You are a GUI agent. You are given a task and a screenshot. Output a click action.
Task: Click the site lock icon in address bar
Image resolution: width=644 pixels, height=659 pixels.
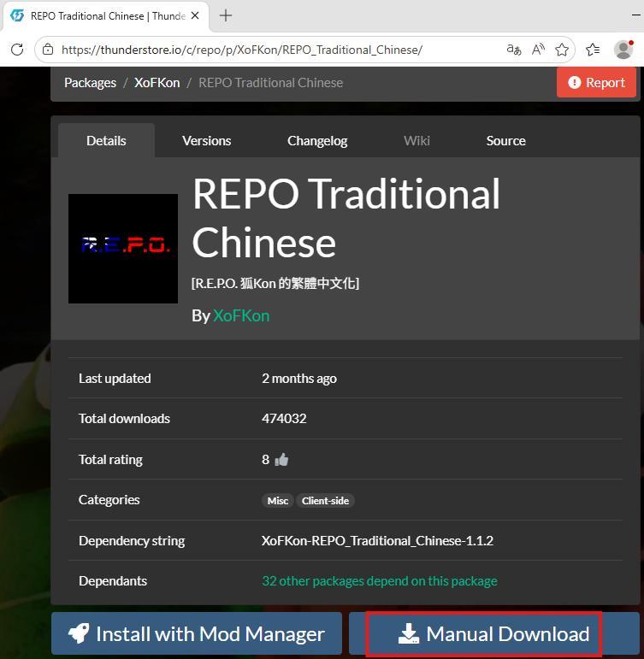(48, 50)
